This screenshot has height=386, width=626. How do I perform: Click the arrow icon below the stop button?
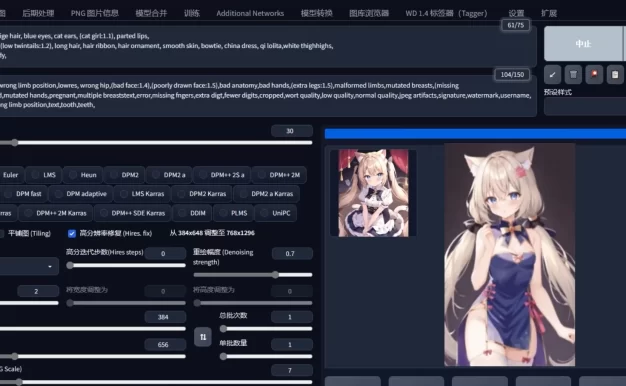tap(553, 74)
